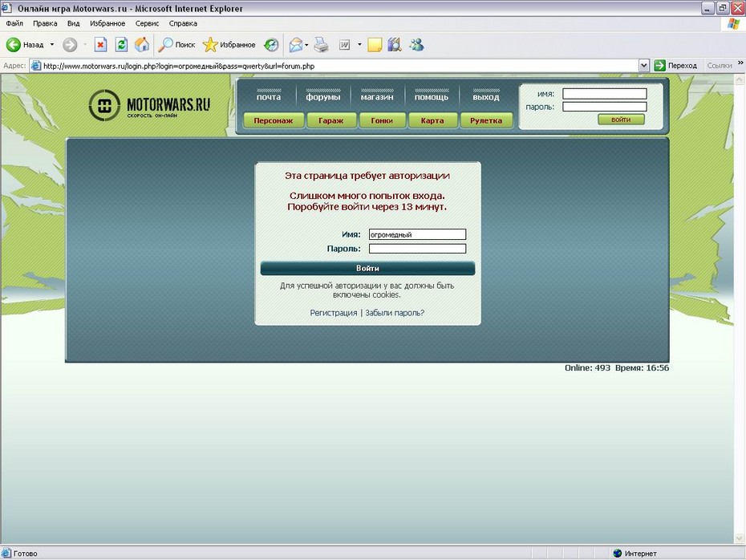The image size is (746, 560).
Task: Click the Гараж button
Action: 331,120
